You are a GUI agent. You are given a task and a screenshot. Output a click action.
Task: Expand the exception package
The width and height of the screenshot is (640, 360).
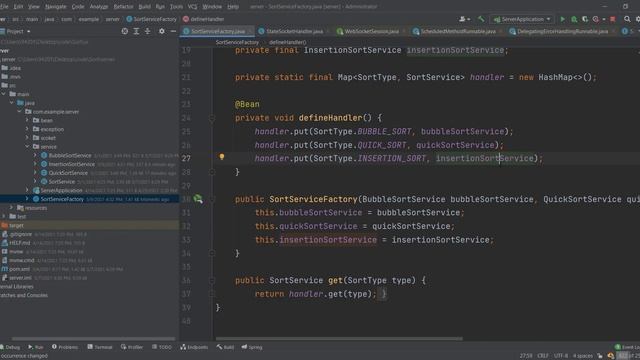click(27, 129)
